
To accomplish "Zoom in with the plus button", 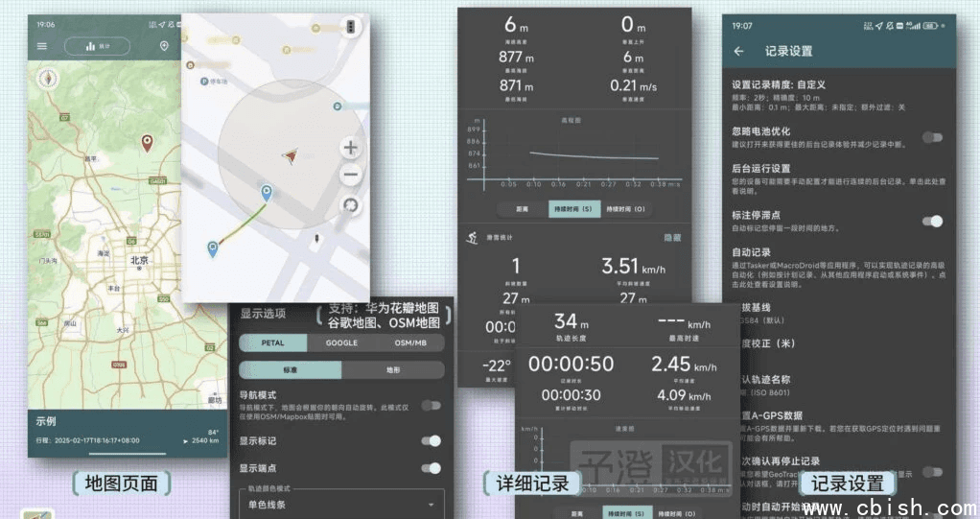I will pos(351,148).
